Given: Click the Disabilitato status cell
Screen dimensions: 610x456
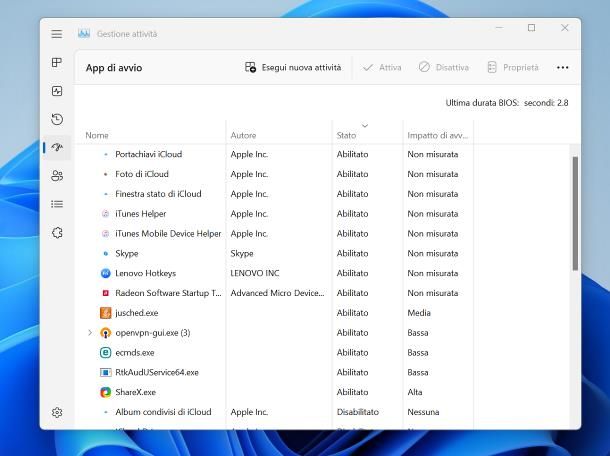Looking at the screenshot, I should [358, 412].
